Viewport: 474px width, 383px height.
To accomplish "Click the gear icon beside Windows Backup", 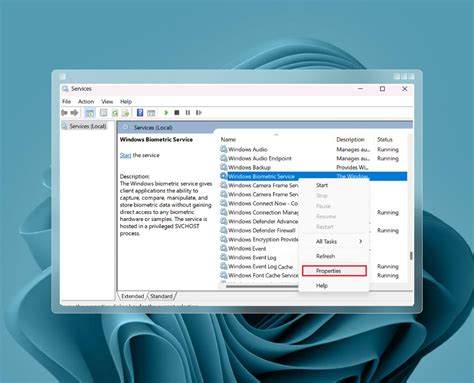I will [224, 167].
